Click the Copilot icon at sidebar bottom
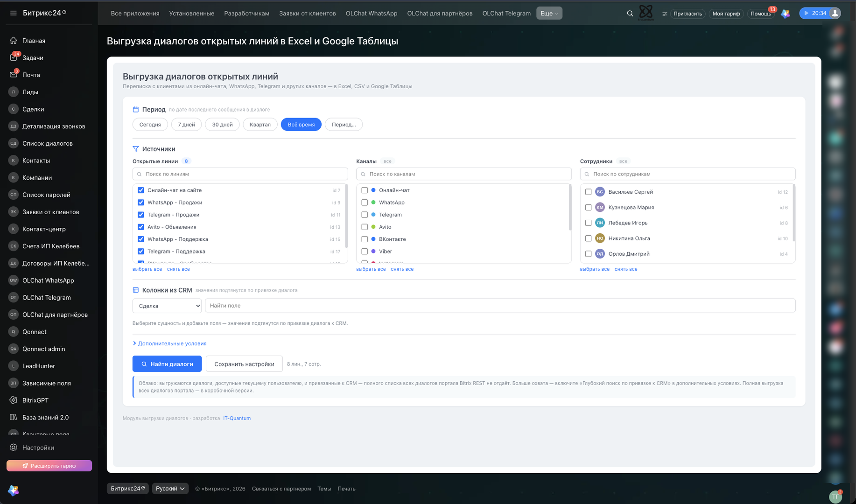 pyautogui.click(x=14, y=490)
